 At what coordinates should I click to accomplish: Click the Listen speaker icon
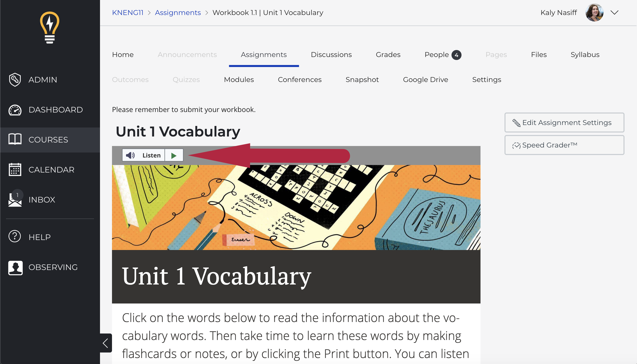(x=130, y=155)
